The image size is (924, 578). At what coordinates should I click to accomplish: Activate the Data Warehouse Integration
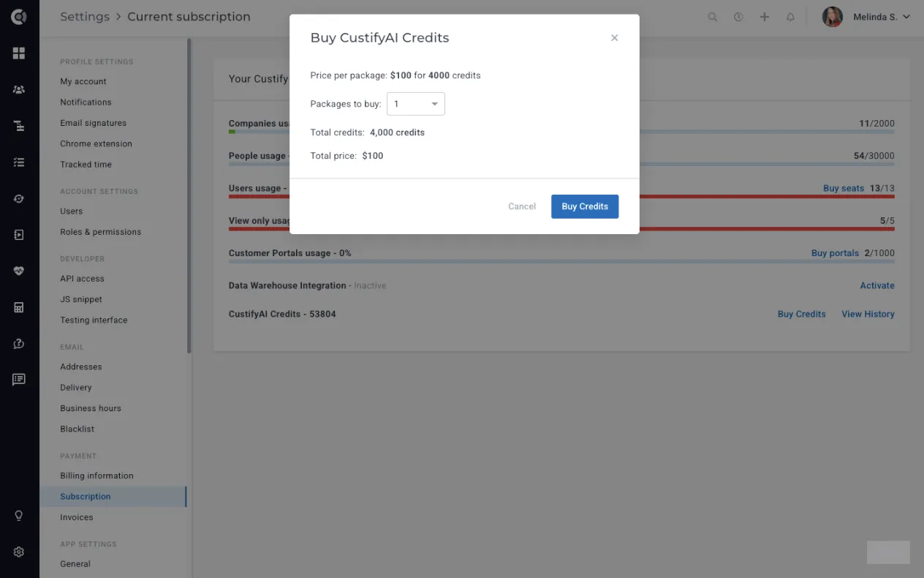(x=877, y=285)
